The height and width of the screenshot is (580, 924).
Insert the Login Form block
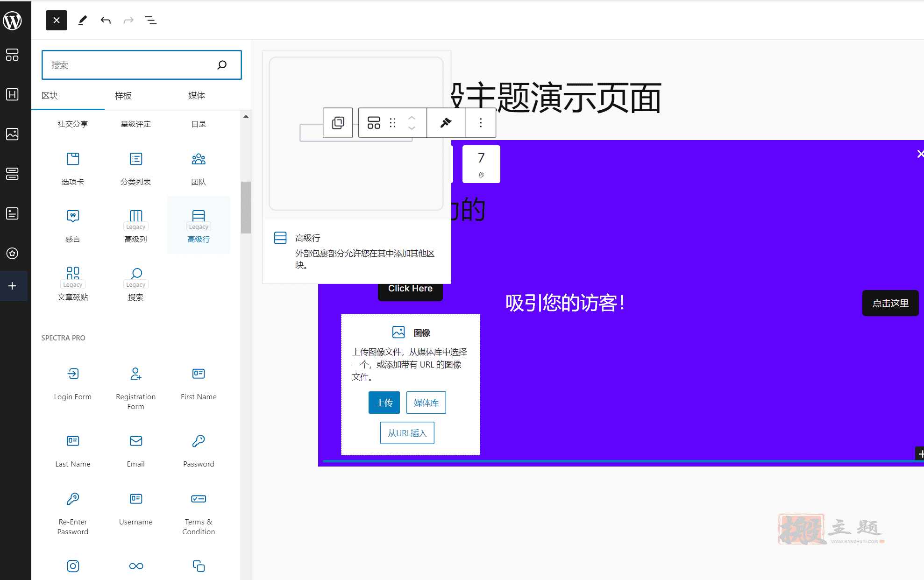point(73,383)
